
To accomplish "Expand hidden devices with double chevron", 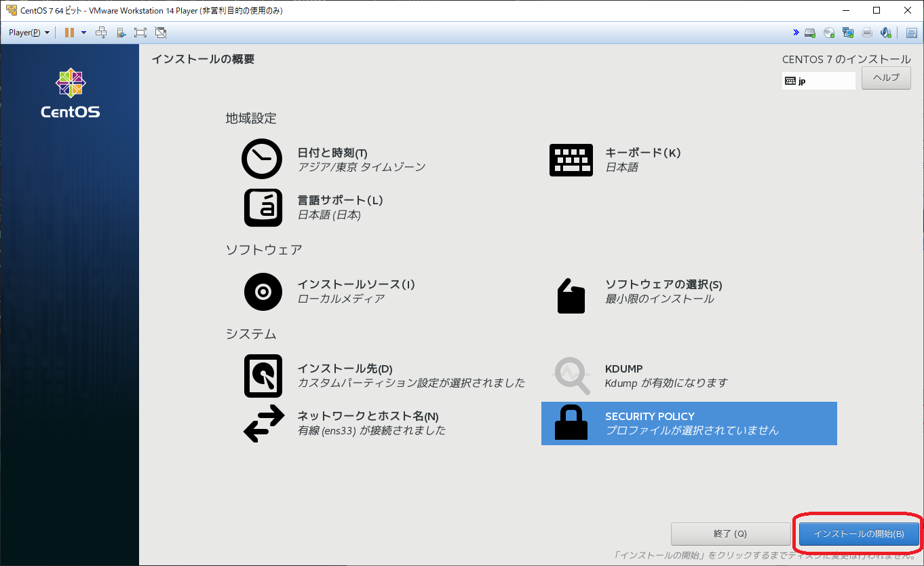I will coord(796,33).
